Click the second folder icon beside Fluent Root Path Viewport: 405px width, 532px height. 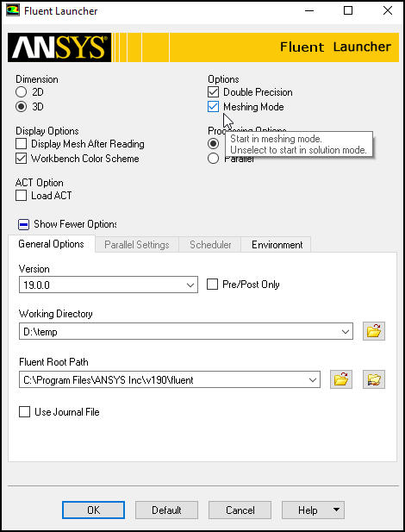point(374,379)
